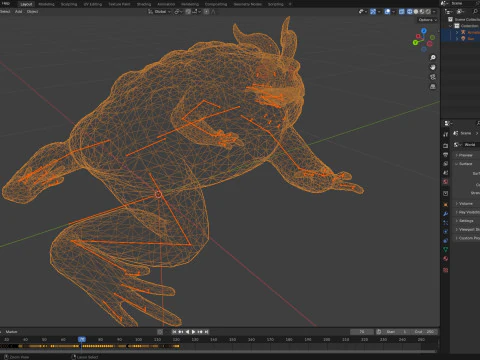Expand the Armature object in outliner
This screenshot has width=480, height=360.
coord(457,32)
